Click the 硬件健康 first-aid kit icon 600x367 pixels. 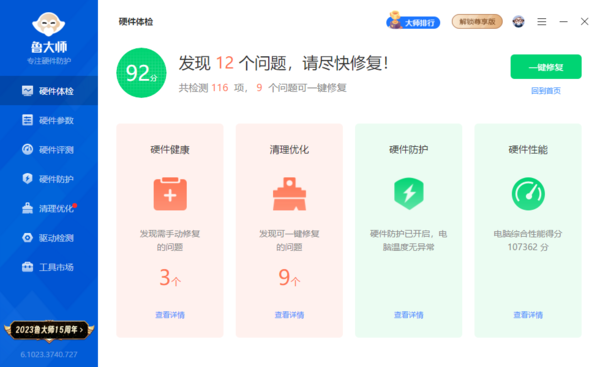(x=170, y=194)
